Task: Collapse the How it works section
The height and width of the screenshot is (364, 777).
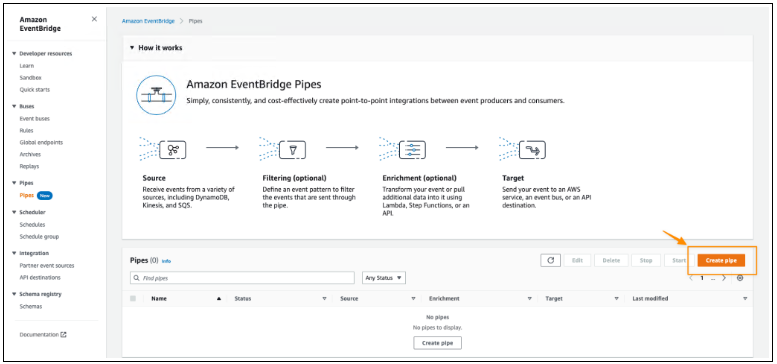Action: 132,48
